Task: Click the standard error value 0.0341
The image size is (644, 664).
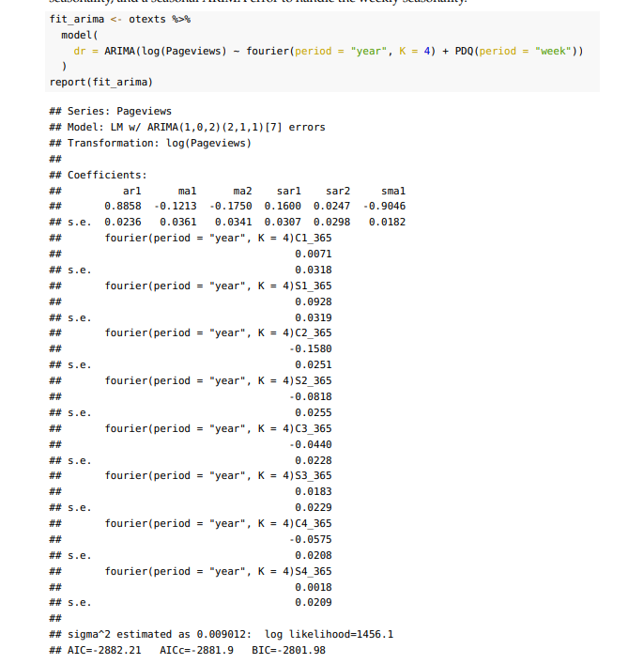Action: click(x=234, y=223)
